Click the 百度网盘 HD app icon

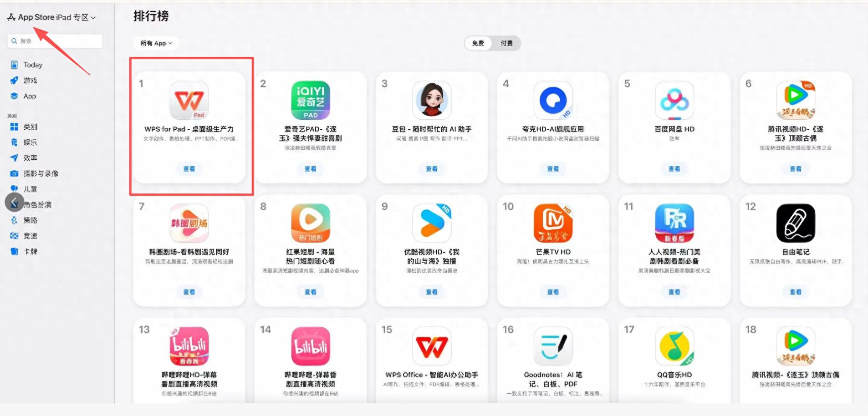[x=674, y=100]
